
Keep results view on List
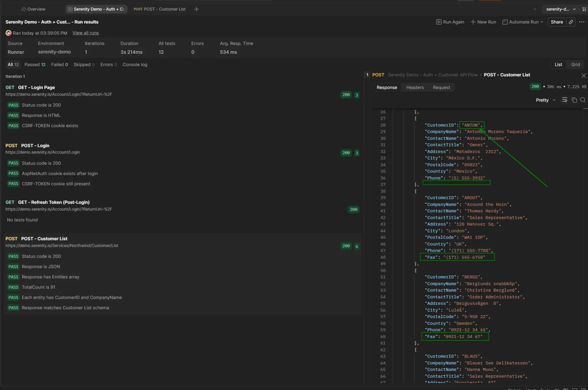pos(558,64)
